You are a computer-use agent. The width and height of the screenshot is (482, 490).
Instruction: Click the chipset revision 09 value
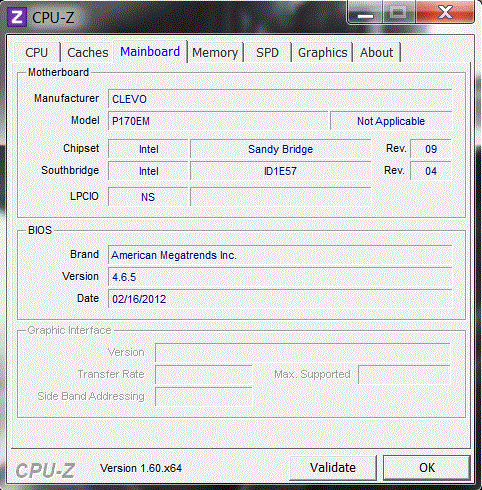(431, 149)
